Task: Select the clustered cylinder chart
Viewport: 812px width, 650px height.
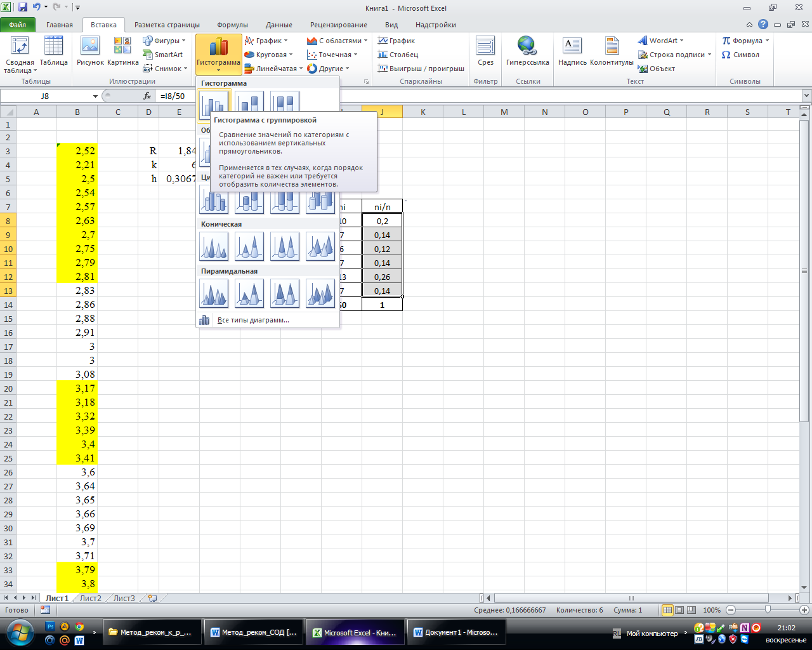Action: (214, 199)
